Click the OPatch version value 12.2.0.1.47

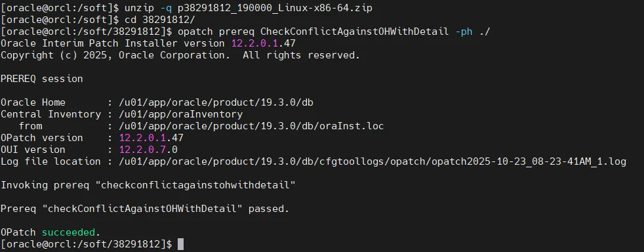coord(151,138)
